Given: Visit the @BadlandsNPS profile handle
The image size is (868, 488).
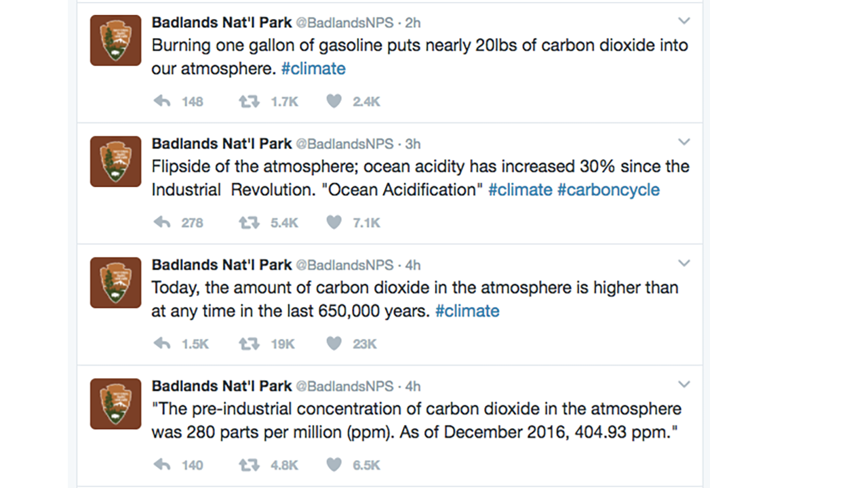Looking at the screenshot, I should coord(346,22).
